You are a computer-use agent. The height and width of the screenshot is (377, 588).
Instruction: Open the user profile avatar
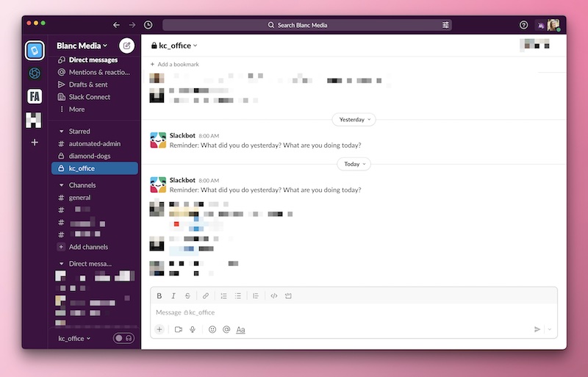553,25
